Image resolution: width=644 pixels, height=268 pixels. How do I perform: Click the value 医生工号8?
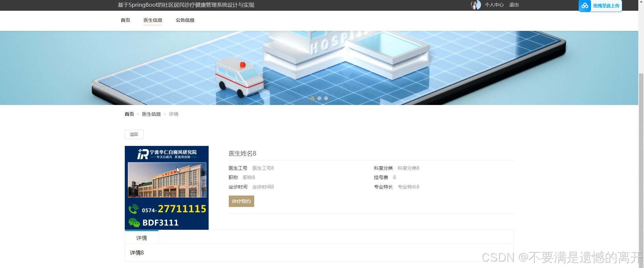[263, 168]
